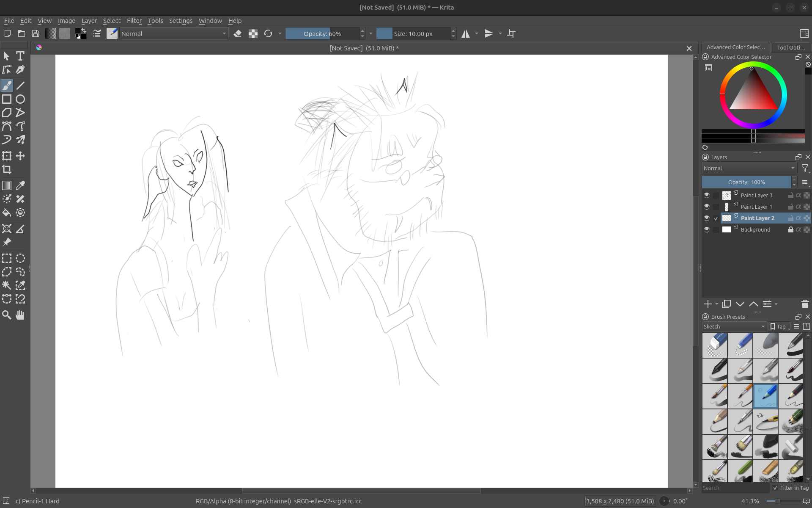Image resolution: width=812 pixels, height=508 pixels.
Task: Activate the Zoom tool
Action: click(x=7, y=315)
